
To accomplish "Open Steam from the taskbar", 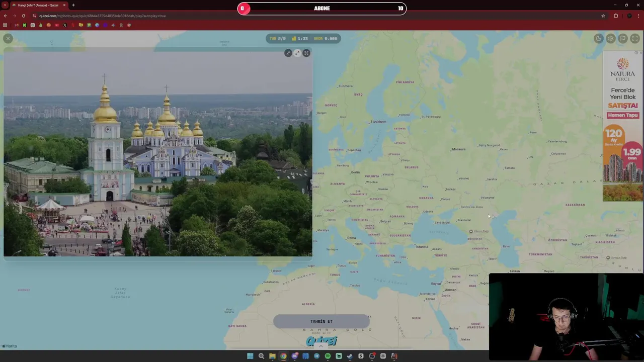I will tap(350, 356).
